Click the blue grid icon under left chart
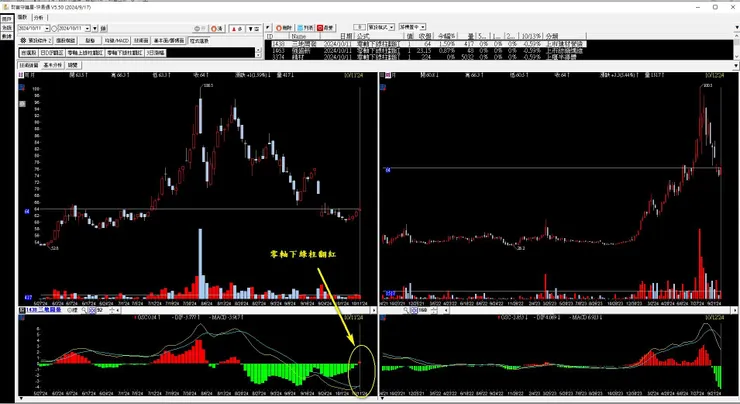 tap(92, 310)
